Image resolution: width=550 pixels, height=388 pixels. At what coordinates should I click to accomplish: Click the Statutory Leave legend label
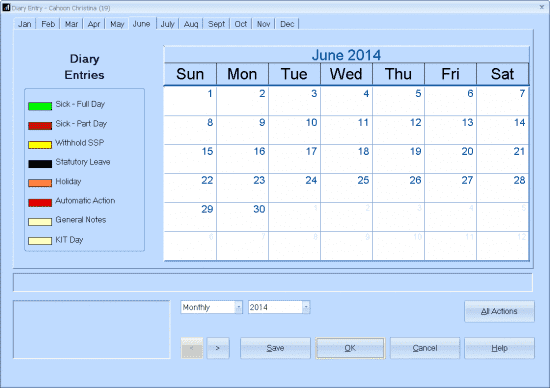(83, 162)
